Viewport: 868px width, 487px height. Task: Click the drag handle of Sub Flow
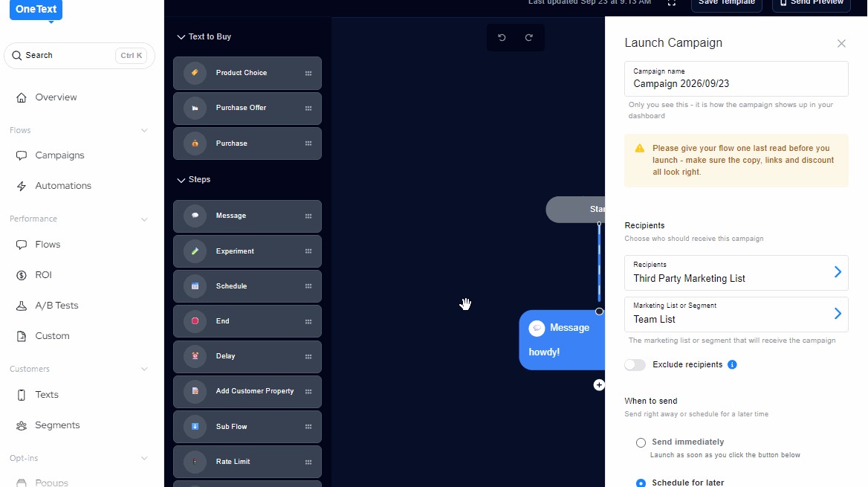(x=308, y=427)
